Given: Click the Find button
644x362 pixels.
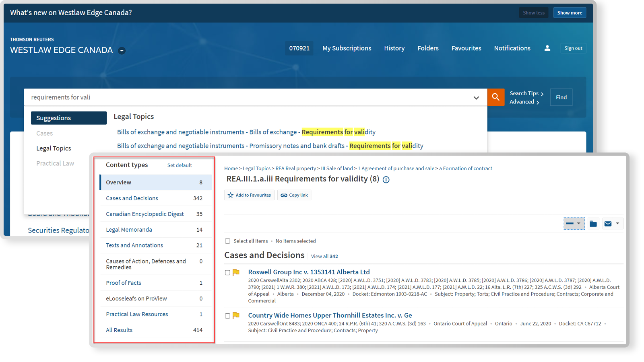Looking at the screenshot, I should [561, 97].
